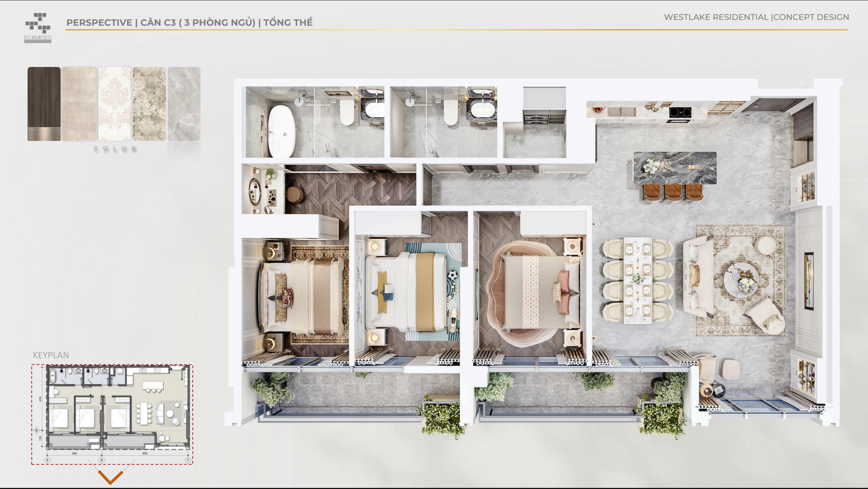The image size is (868, 489).
Task: Click the black induction cooktop on kitchen counter
Action: pyautogui.click(x=680, y=113)
